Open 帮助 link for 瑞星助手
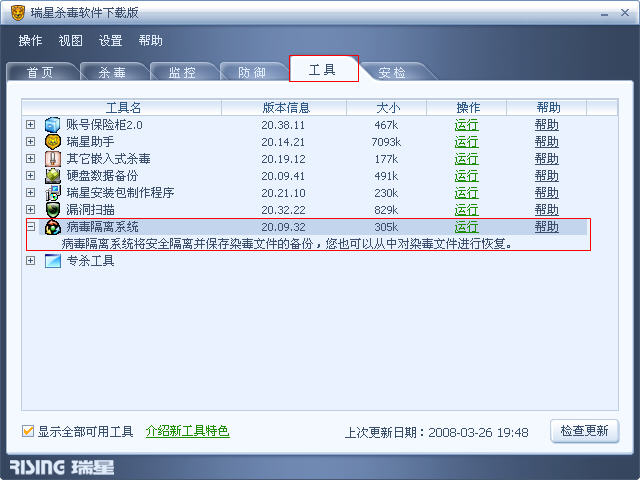This screenshot has width=640, height=480. (547, 142)
